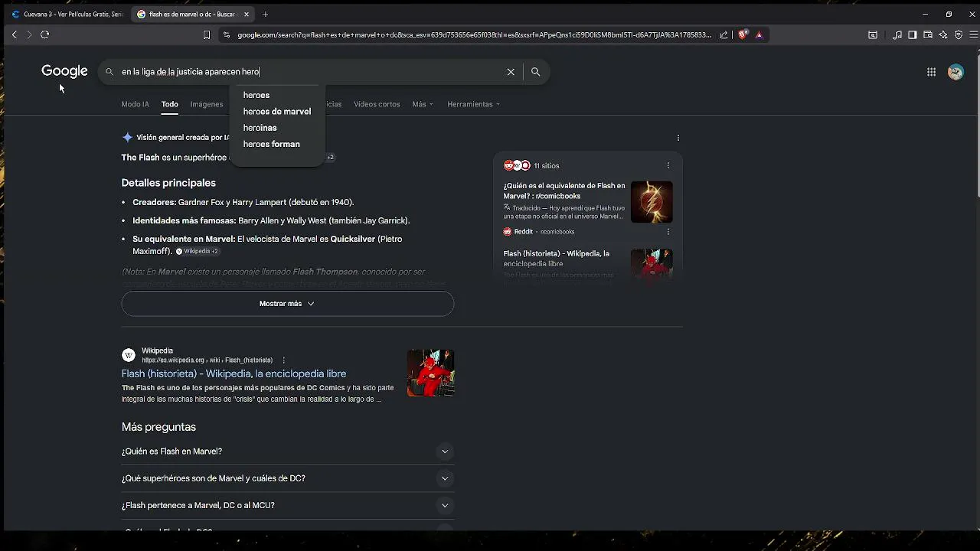Switch to the Cuevana 3 tab

point(67,14)
